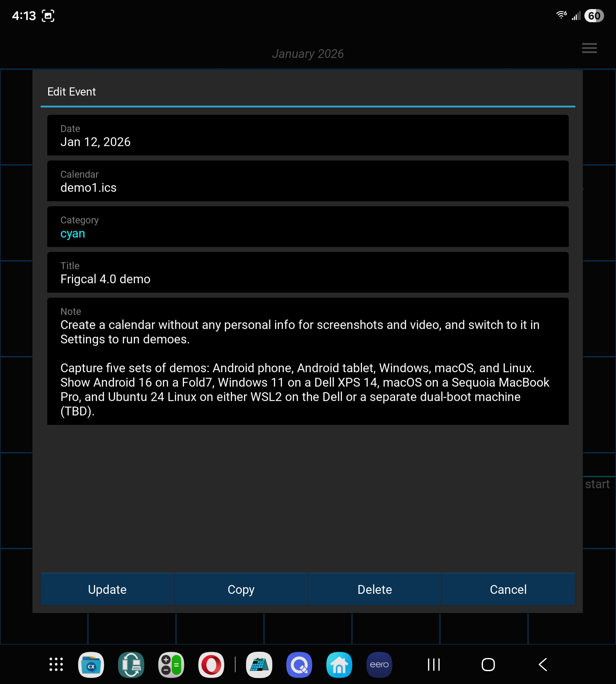Open the Calendar demo1.ics selector
616x684 pixels.
click(307, 181)
